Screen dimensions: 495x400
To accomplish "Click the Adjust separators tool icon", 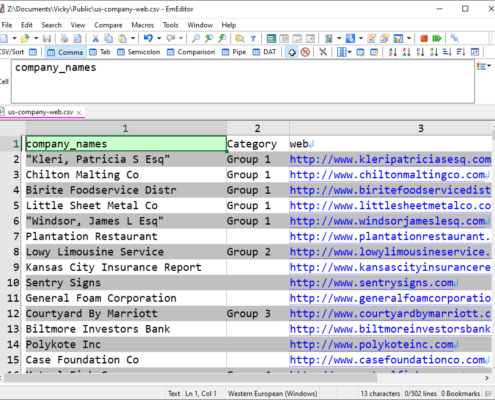I will pos(323,52).
